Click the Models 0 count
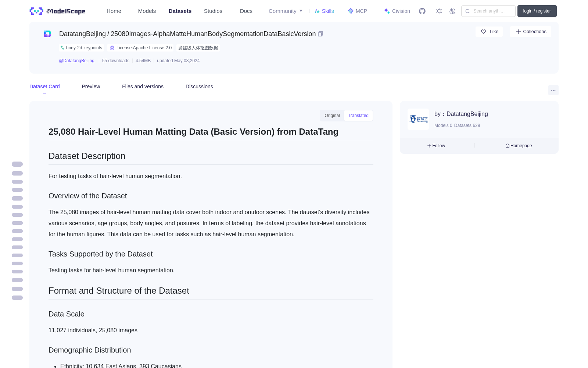 tap(443, 125)
